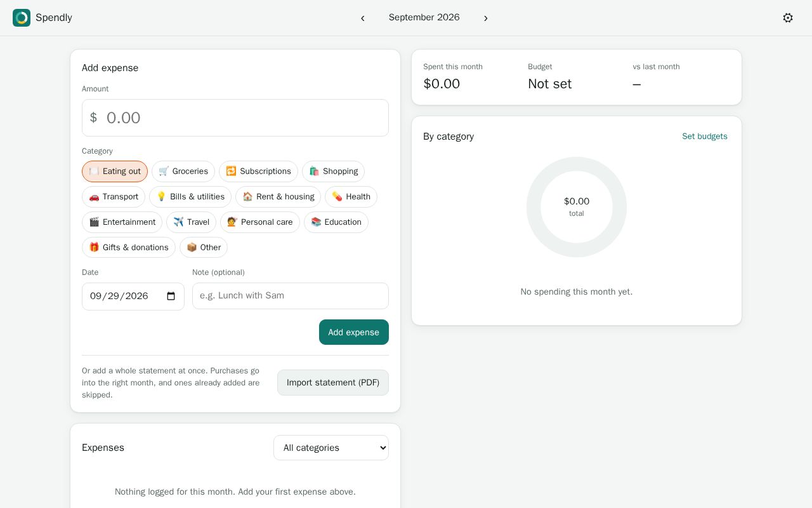Click the Spendly logo icon

point(22,18)
